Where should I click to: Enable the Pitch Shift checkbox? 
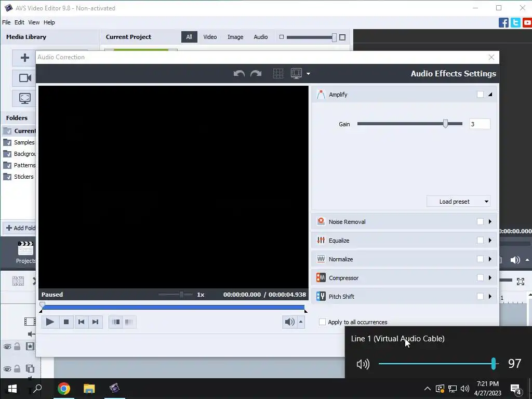point(480,296)
